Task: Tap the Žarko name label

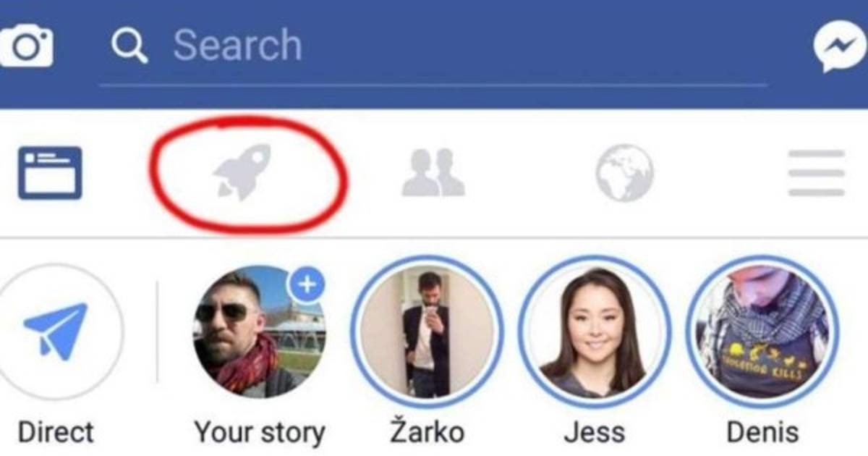Action: coord(427,432)
